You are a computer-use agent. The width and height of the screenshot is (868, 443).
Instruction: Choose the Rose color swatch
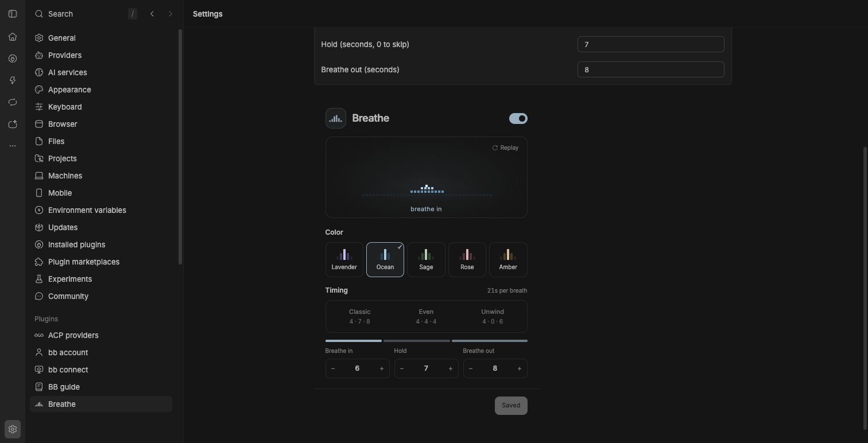[467, 259]
